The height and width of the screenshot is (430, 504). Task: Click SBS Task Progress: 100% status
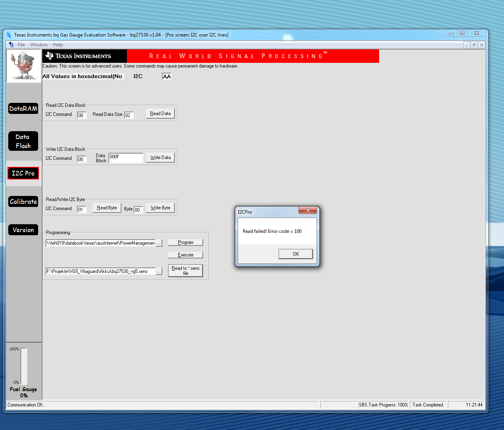[383, 405]
